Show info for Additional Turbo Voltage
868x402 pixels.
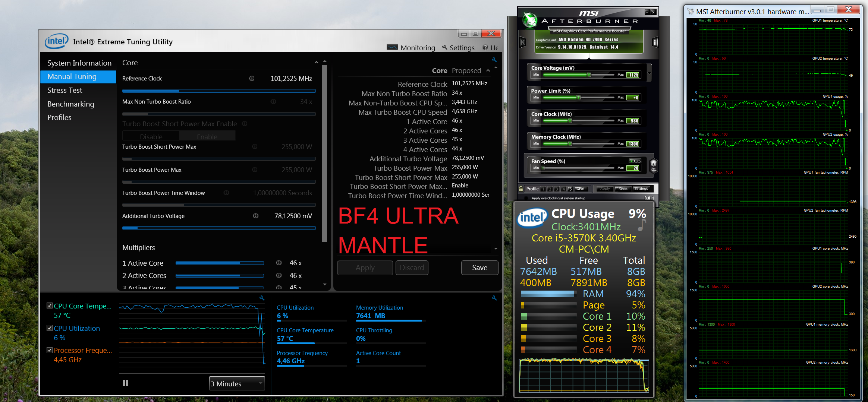pyautogui.click(x=256, y=216)
